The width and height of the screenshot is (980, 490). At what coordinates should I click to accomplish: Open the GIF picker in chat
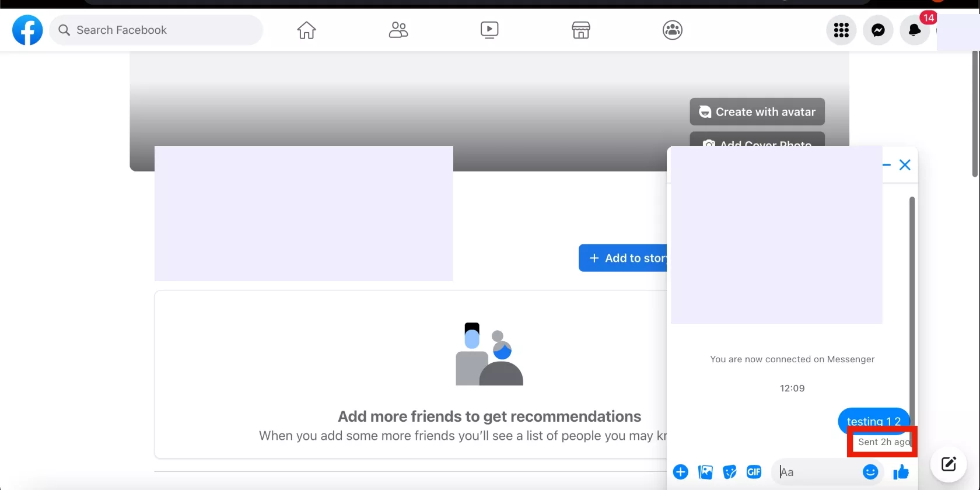(x=754, y=472)
